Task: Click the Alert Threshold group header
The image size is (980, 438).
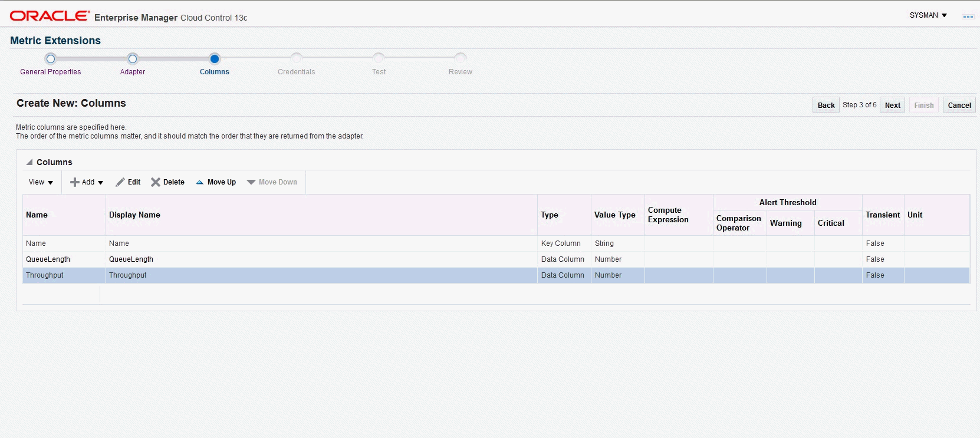Action: coord(788,203)
